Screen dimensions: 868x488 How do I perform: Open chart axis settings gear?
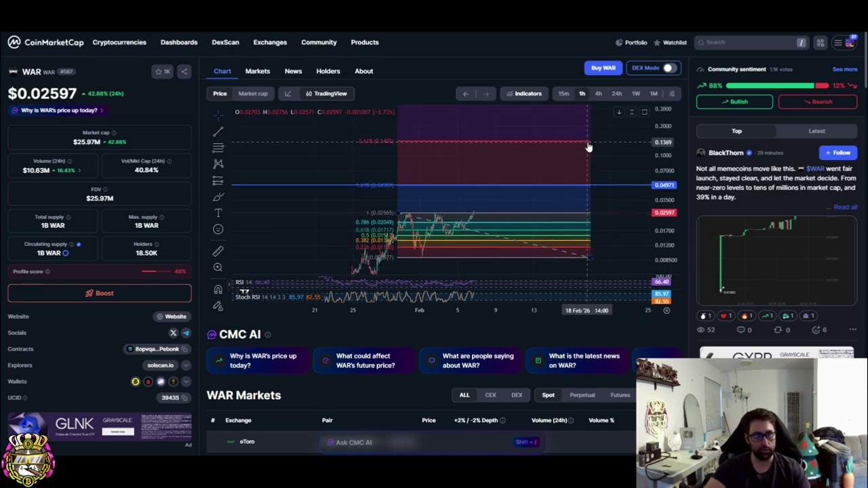(666, 310)
